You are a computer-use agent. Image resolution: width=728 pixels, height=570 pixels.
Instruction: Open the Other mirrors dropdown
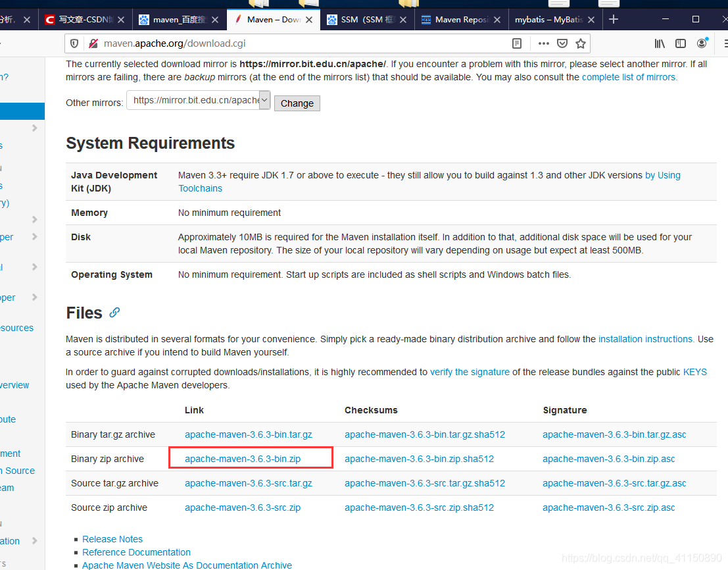point(198,100)
